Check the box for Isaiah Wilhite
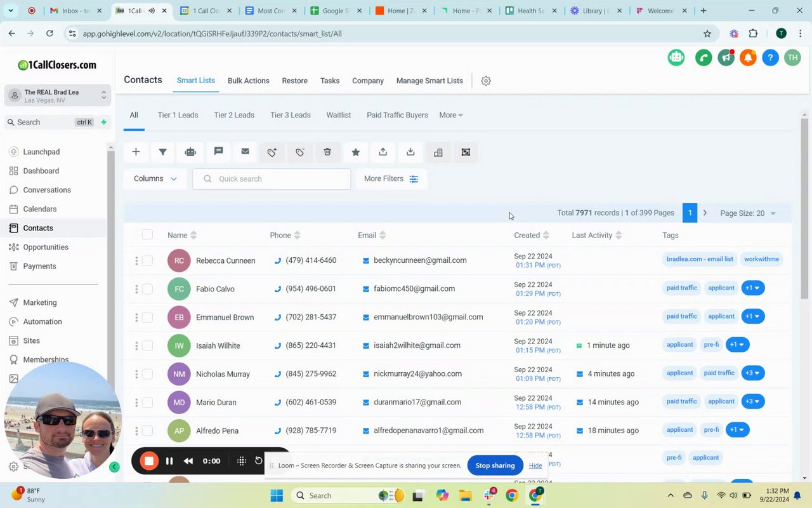 tap(147, 345)
